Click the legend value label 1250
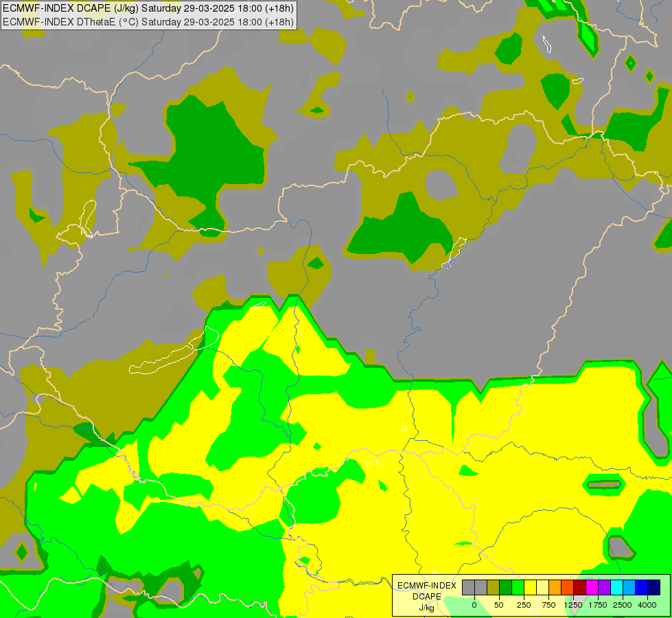Screen dimensions: 672x618 (x=573, y=605)
